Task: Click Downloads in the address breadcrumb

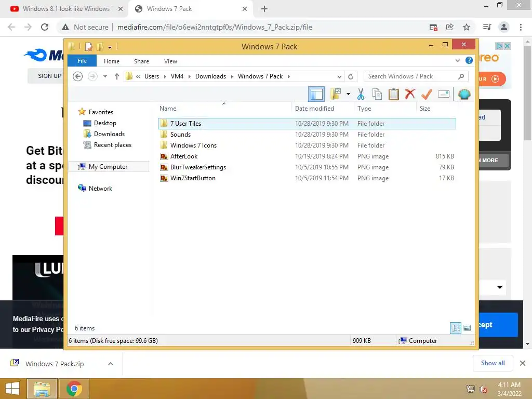Action: click(x=210, y=76)
